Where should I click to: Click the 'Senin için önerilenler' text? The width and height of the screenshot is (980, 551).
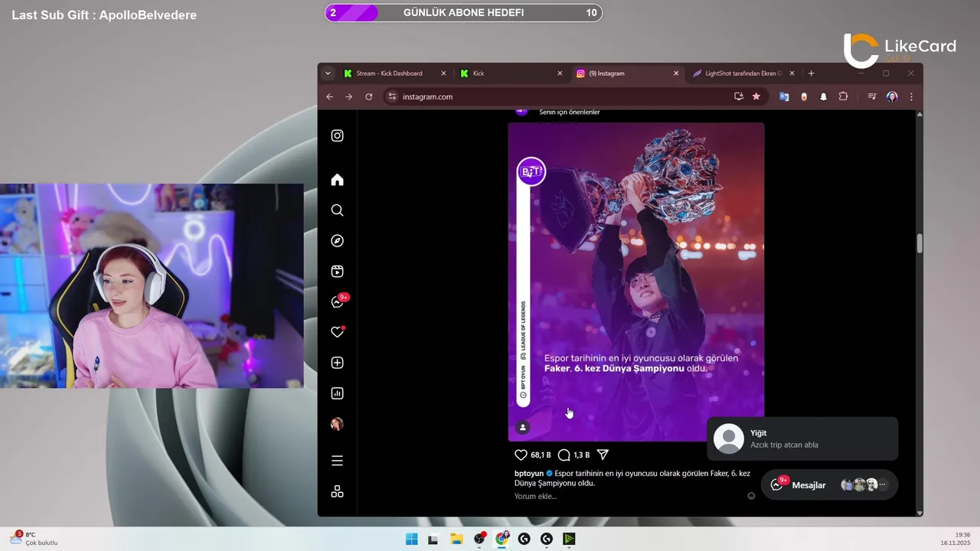pyautogui.click(x=570, y=112)
